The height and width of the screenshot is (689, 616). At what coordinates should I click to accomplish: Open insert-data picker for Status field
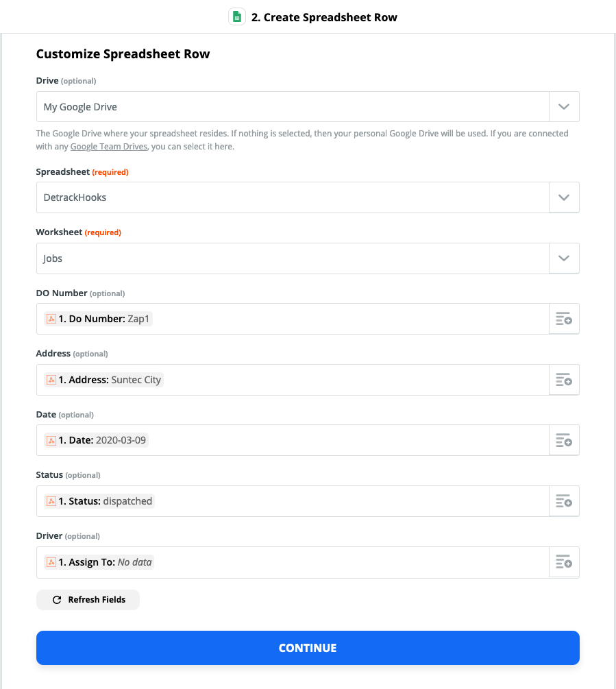click(x=564, y=501)
